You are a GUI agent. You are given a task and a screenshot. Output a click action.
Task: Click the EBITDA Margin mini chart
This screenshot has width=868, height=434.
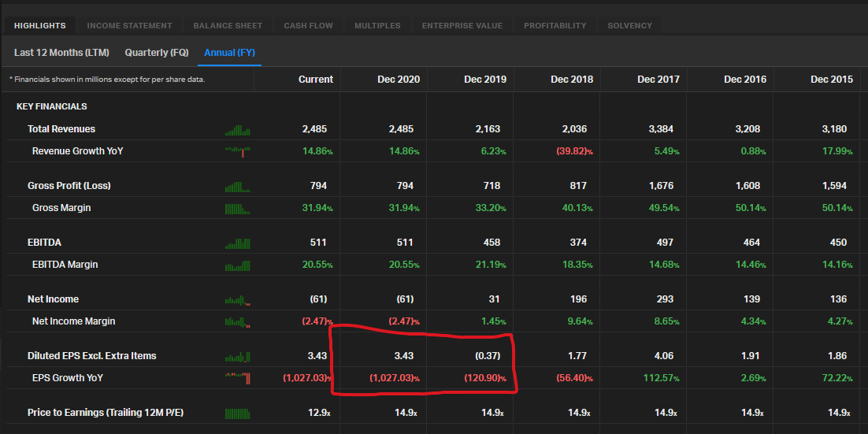coord(237,265)
